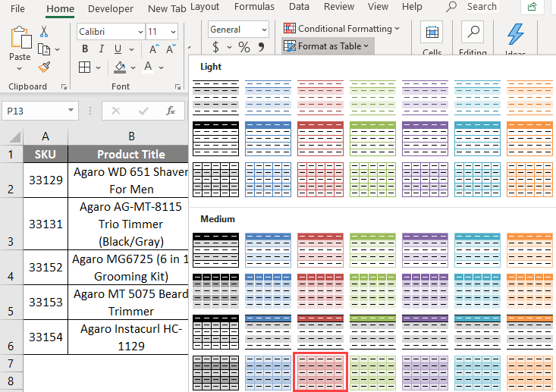Viewport: 556px width, 392px height.
Task: Expand the Paste options arrow
Action: (20, 68)
